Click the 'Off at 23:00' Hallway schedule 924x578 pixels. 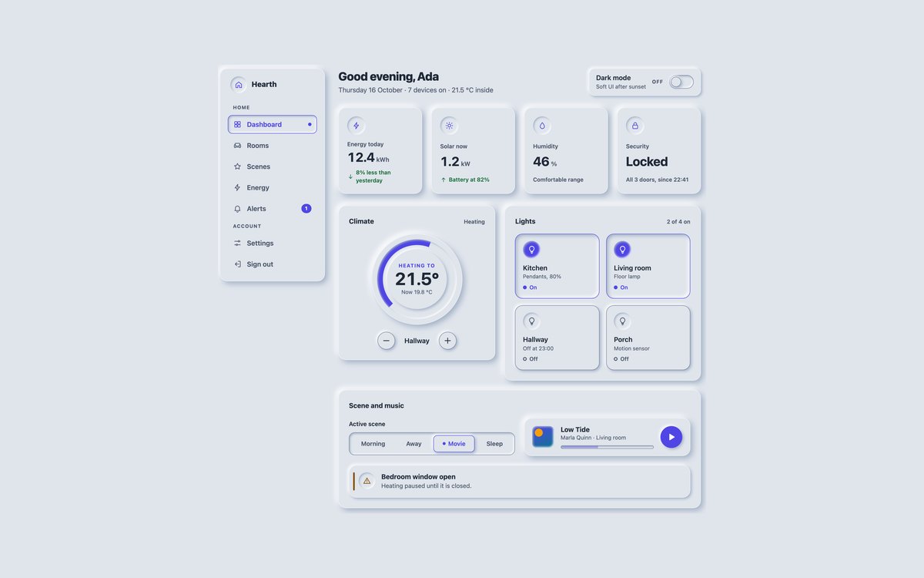pos(538,348)
